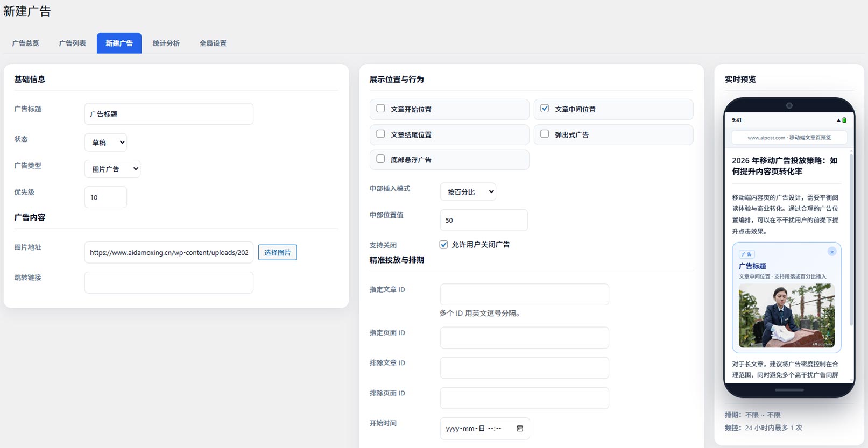Select the 新建广告 tab
This screenshot has width=868, height=448.
point(119,43)
